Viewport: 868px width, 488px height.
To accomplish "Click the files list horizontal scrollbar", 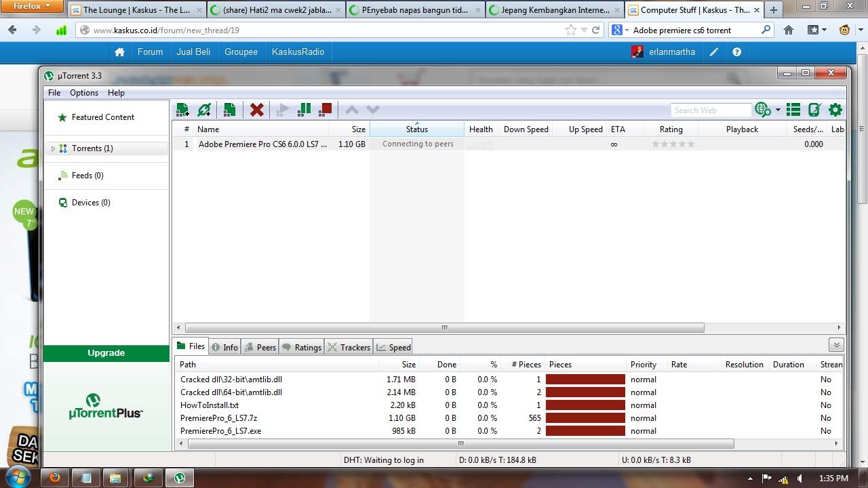I will point(460,444).
